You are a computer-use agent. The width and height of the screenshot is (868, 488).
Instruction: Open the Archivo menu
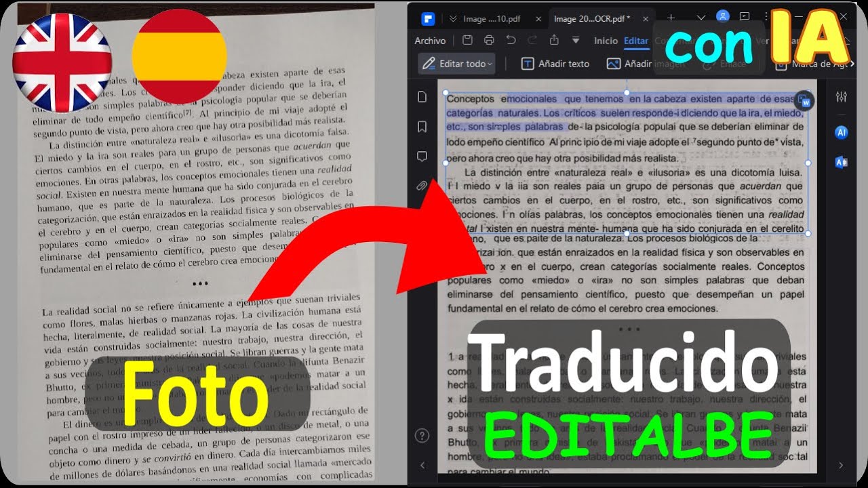click(430, 41)
